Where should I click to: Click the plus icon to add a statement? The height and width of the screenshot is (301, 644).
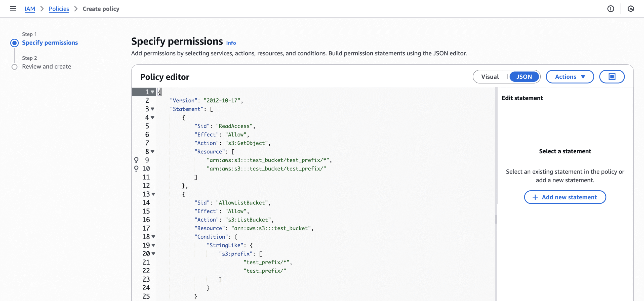point(535,197)
